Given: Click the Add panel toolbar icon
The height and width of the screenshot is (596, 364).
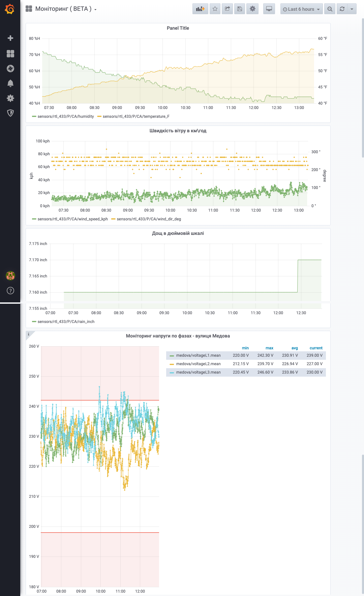Looking at the screenshot, I should pos(200,9).
